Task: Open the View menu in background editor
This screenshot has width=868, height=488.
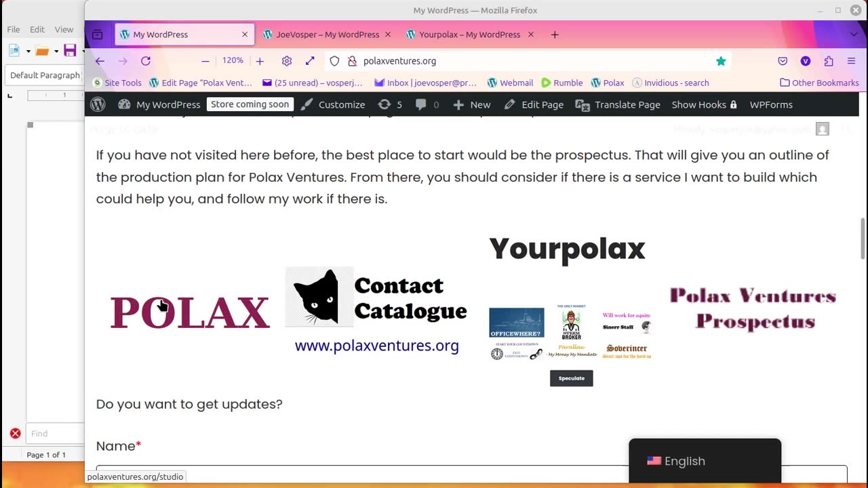Action: [x=64, y=30]
